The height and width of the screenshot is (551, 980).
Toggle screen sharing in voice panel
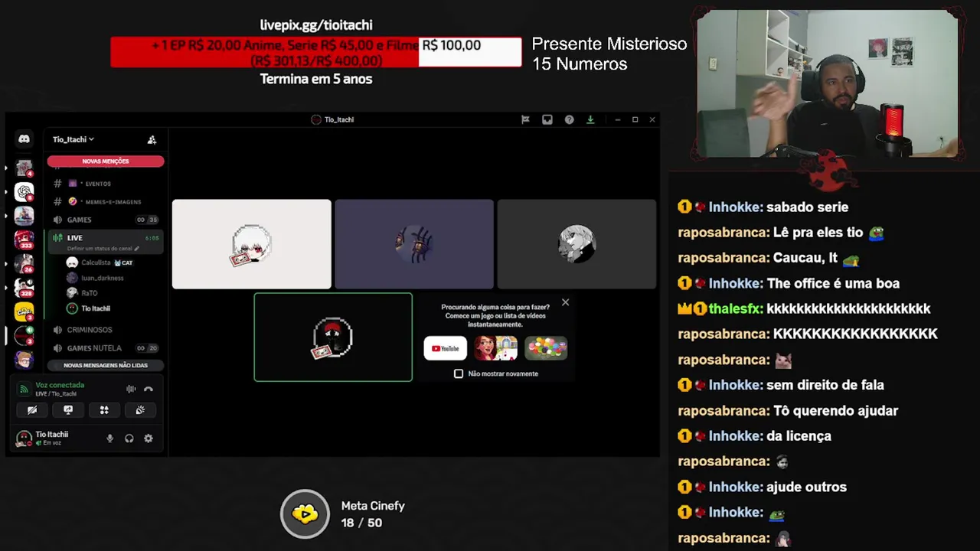pos(68,410)
